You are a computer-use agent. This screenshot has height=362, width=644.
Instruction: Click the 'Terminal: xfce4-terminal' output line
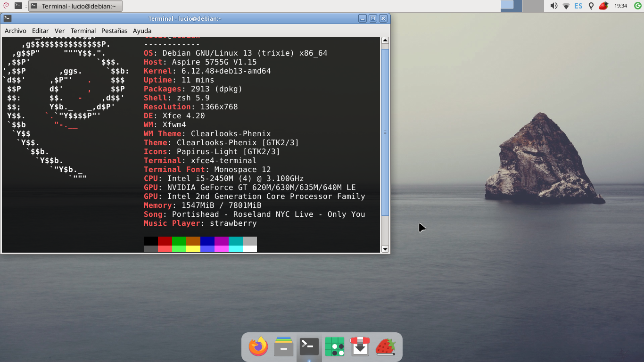pyautogui.click(x=200, y=161)
